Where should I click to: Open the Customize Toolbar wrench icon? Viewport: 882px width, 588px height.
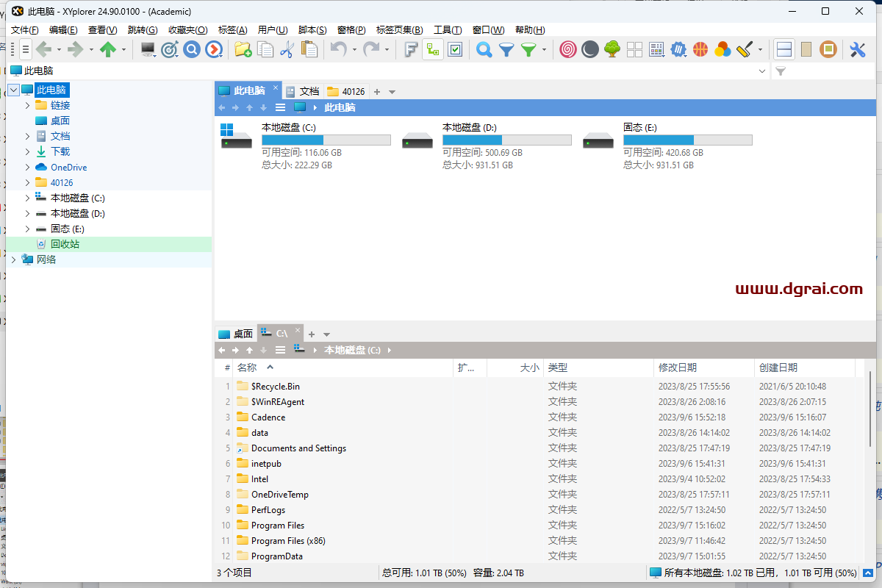857,49
